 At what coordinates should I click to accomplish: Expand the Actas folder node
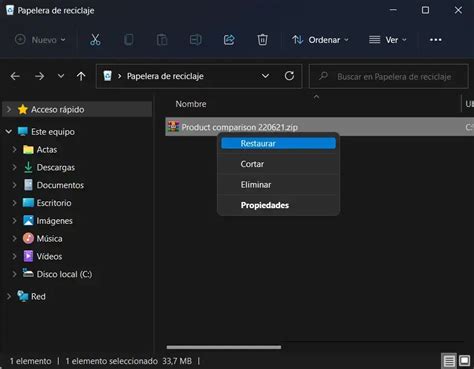(x=14, y=149)
